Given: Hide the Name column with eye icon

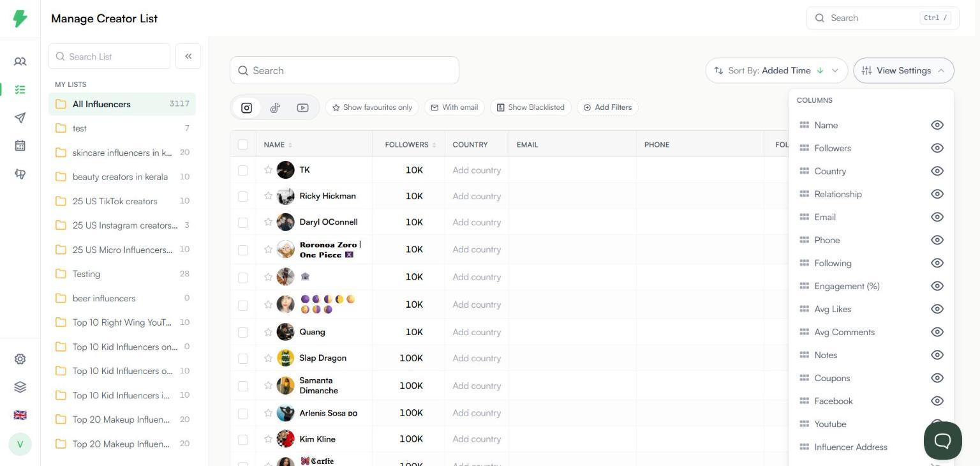Looking at the screenshot, I should (937, 125).
